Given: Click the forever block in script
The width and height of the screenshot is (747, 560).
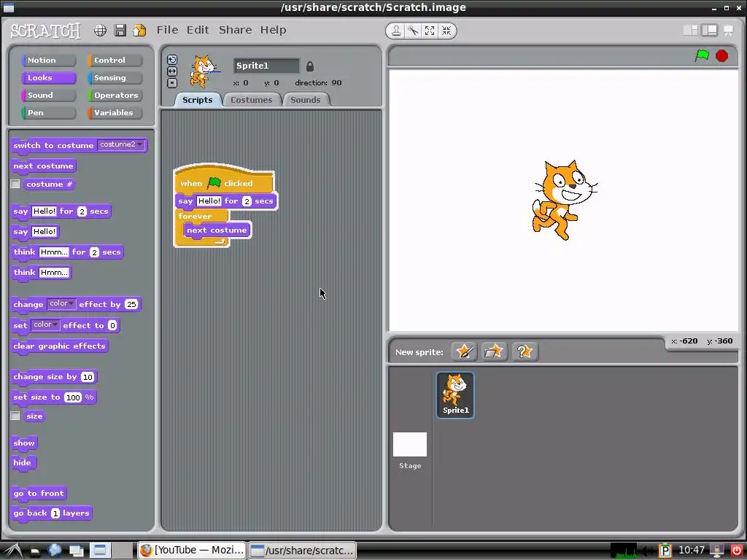Looking at the screenshot, I should coord(196,216).
